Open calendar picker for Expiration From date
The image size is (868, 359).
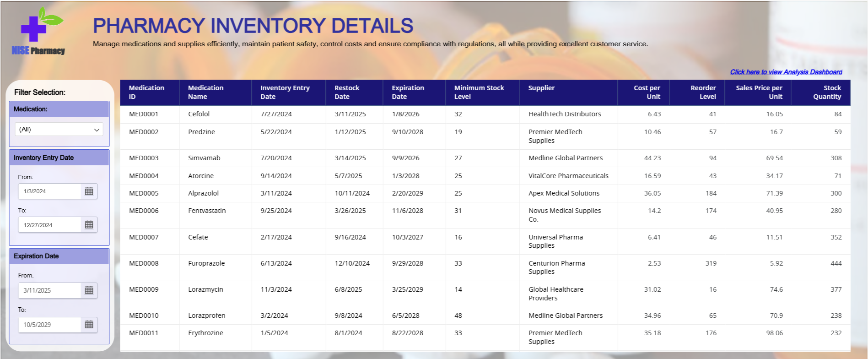tap(89, 290)
